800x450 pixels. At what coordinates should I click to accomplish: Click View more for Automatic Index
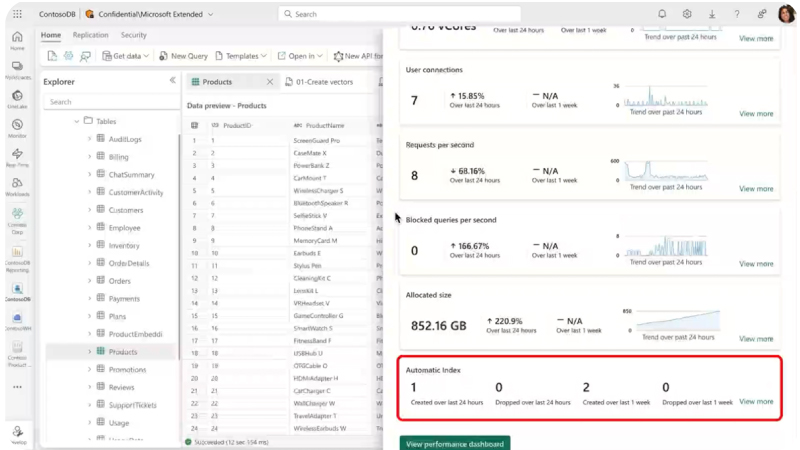[756, 401]
